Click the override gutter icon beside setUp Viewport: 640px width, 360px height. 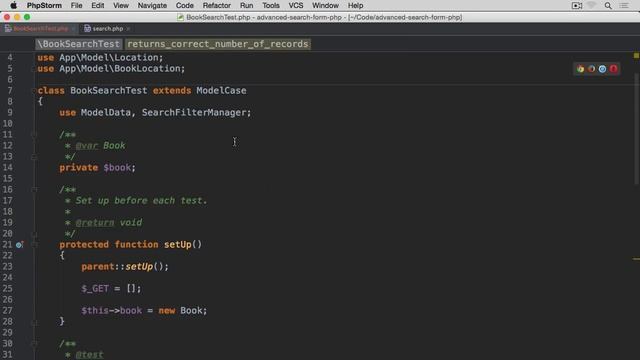pyautogui.click(x=19, y=245)
